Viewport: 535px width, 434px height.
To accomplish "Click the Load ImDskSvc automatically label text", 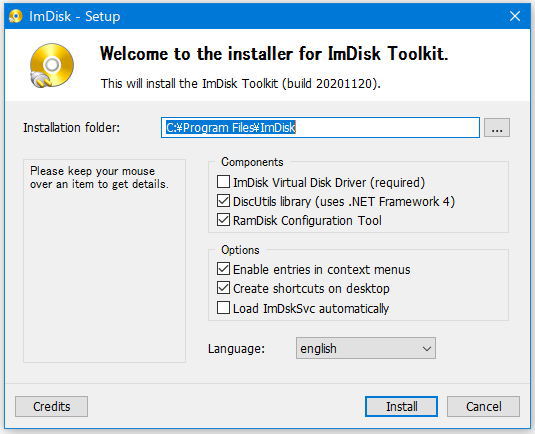I will [x=311, y=308].
